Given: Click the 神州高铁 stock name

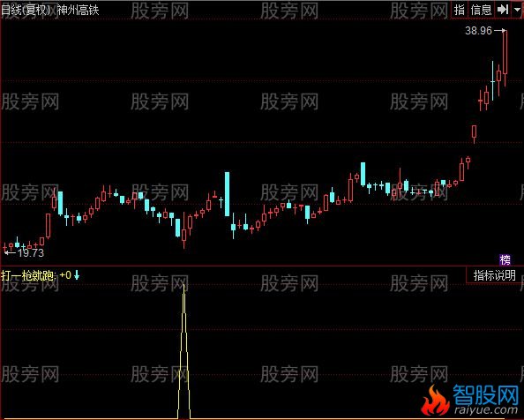Looking at the screenshot, I should click(79, 10).
